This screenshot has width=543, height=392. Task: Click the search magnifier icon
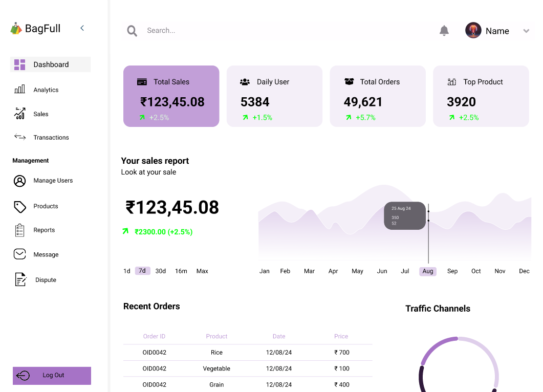point(132,31)
